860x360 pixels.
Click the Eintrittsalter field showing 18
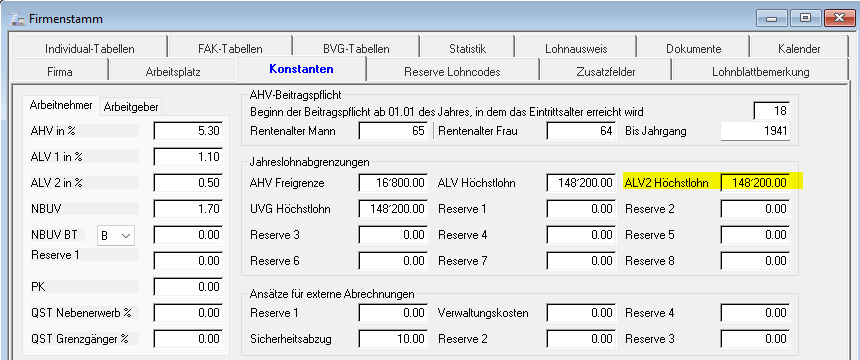[x=772, y=111]
